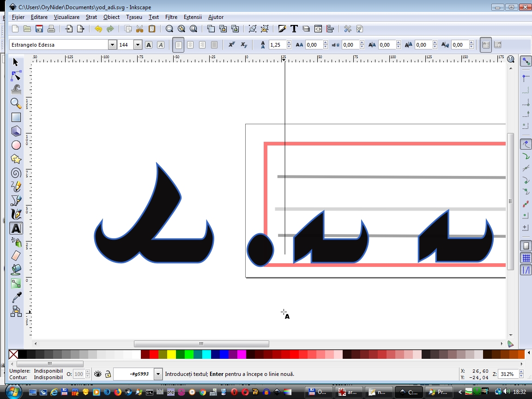This screenshot has width=532, height=399.
Task: Toggle layer visibility eye icon
Action: [97, 374]
